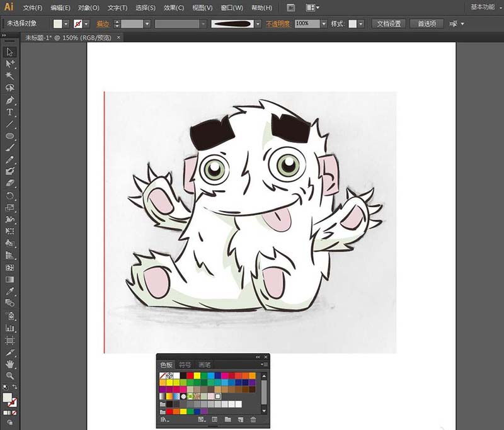Open 文件(F) menu
This screenshot has height=430, width=504.
click(33, 8)
